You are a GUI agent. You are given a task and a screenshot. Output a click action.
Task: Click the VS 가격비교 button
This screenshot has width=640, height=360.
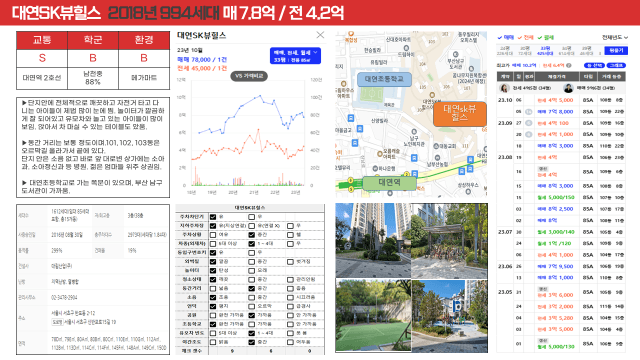249,76
